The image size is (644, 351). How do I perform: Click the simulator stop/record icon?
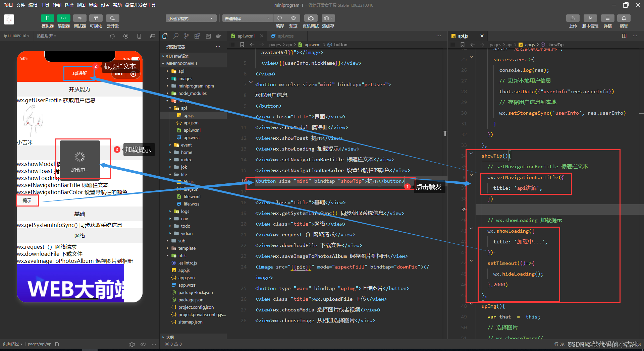point(126,36)
